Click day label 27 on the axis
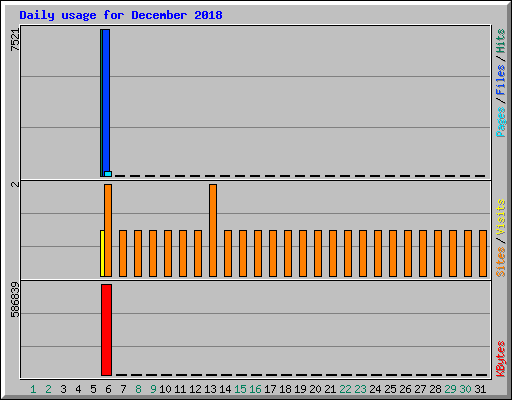 pyautogui.click(x=420, y=389)
